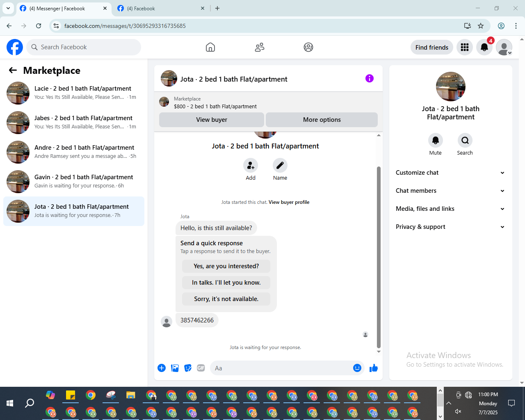525x420 pixels.
Task: Open the Chrome install app icon
Action: point(468,26)
